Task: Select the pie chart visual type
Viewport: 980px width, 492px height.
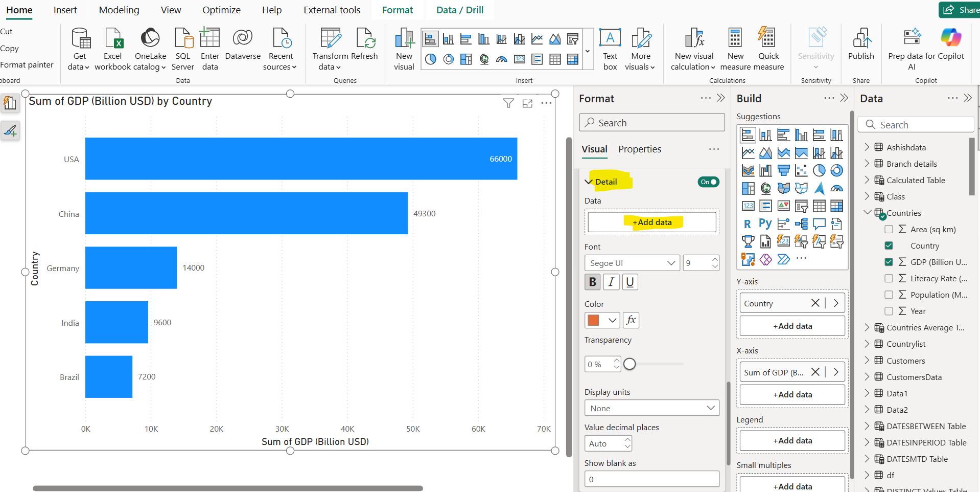Action: [820, 170]
